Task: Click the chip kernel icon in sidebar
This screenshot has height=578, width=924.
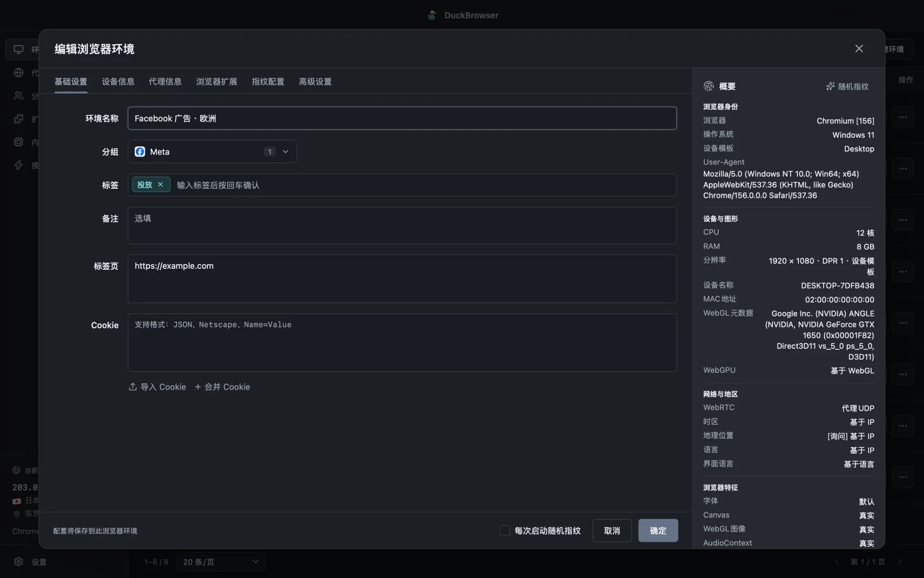Action: 19,142
